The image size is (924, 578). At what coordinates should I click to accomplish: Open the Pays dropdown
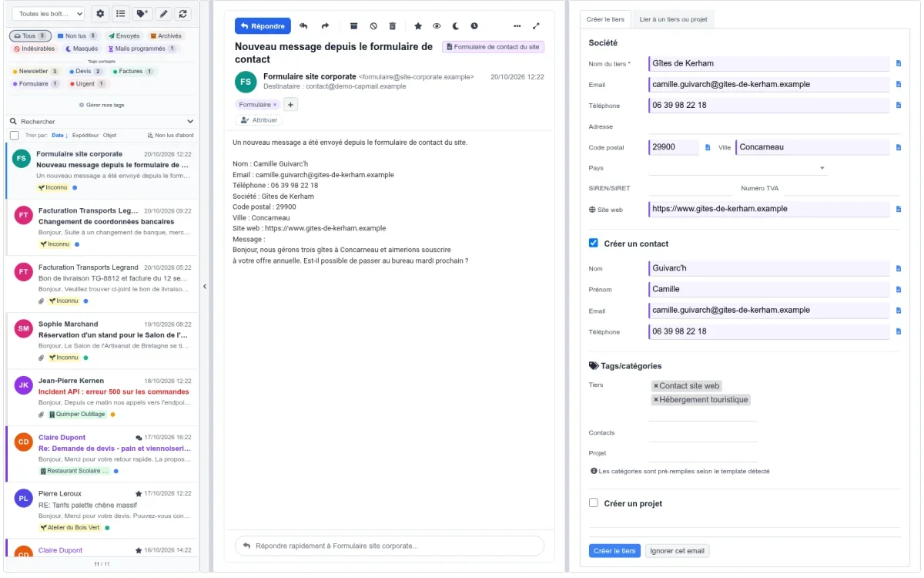[x=738, y=167]
